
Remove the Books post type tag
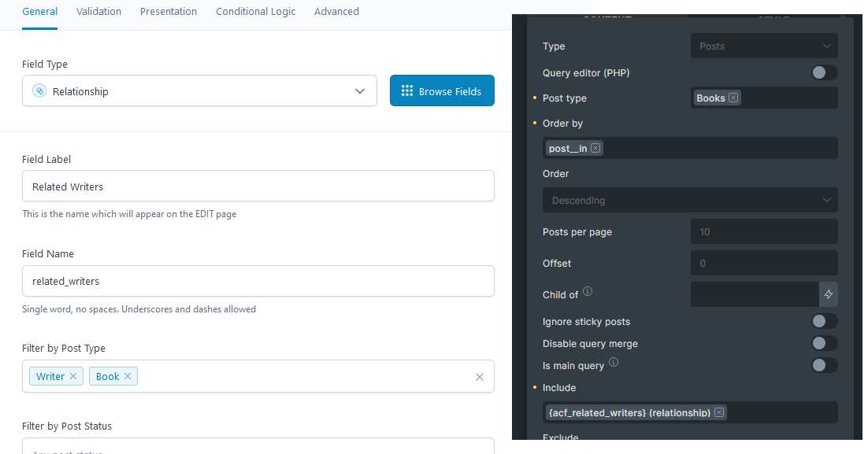733,98
